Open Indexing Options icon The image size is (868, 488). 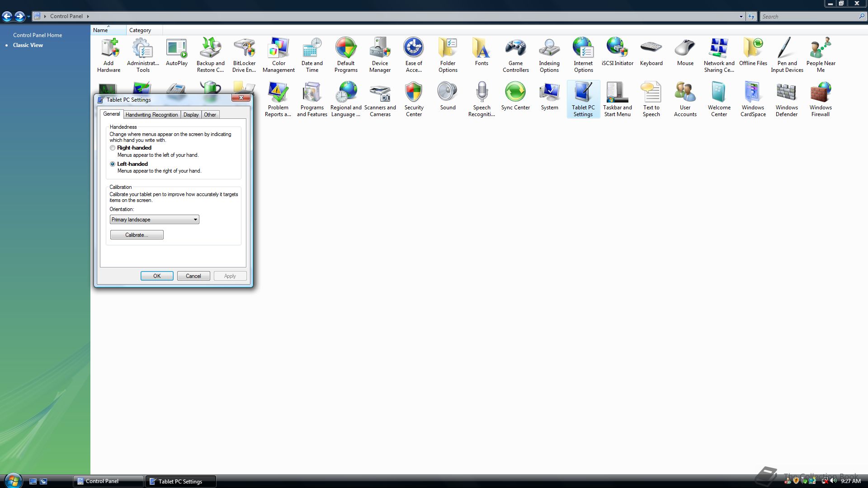549,55
